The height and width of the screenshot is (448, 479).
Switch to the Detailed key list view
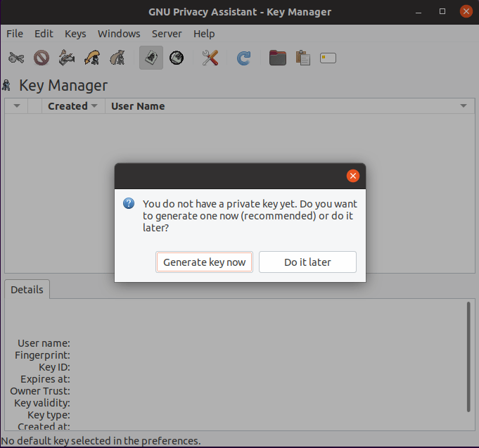(x=177, y=58)
